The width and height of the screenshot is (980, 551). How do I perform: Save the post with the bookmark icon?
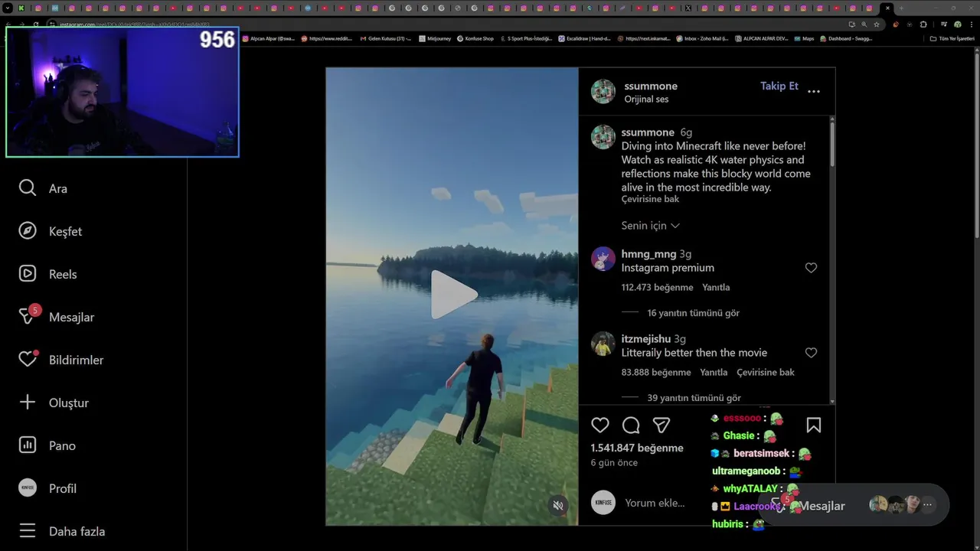(814, 425)
